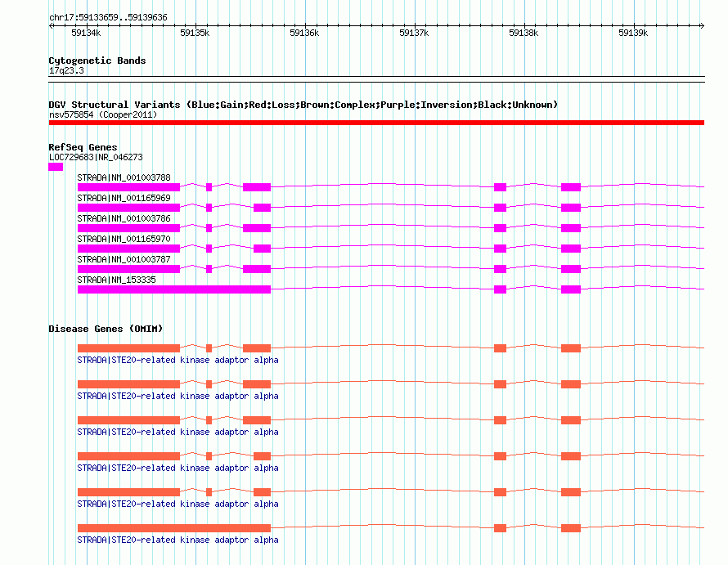Open the STRADA|NM_001003788 transcript label
The height and width of the screenshot is (565, 728).
[124, 177]
